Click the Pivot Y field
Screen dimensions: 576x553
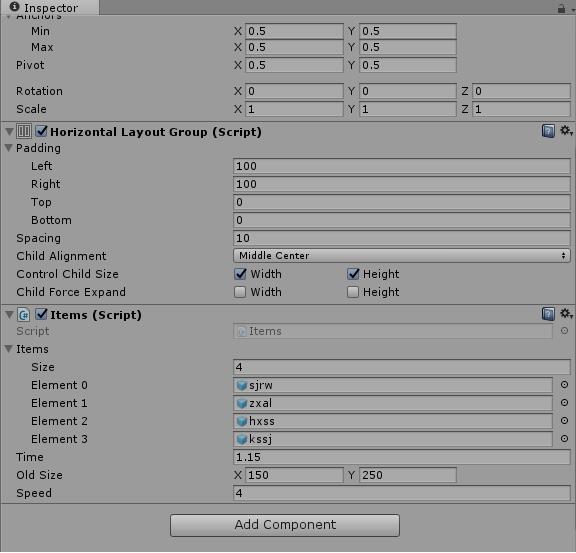coord(408,65)
